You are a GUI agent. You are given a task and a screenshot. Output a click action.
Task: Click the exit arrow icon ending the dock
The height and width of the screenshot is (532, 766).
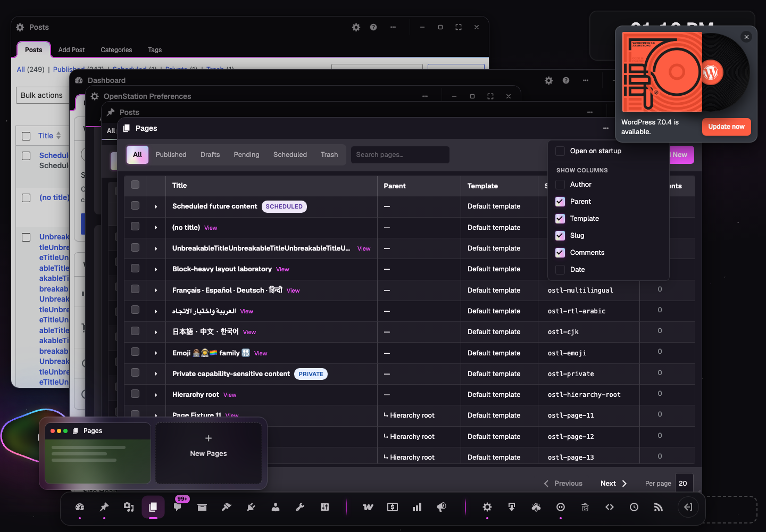pyautogui.click(x=688, y=507)
